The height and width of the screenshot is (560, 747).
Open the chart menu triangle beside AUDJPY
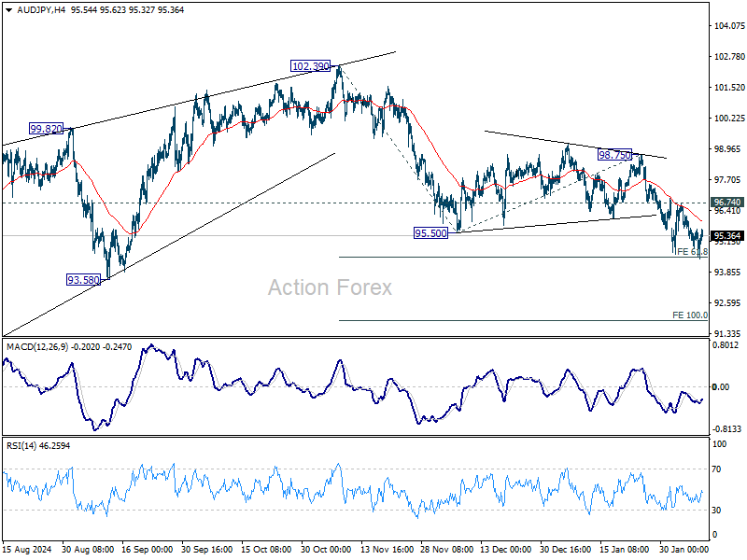click(x=8, y=10)
